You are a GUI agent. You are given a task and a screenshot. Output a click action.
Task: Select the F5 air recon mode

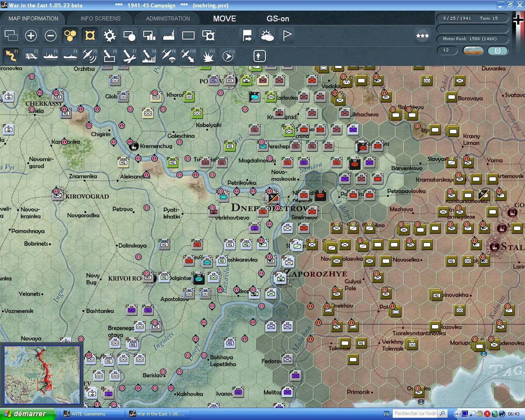90,56
